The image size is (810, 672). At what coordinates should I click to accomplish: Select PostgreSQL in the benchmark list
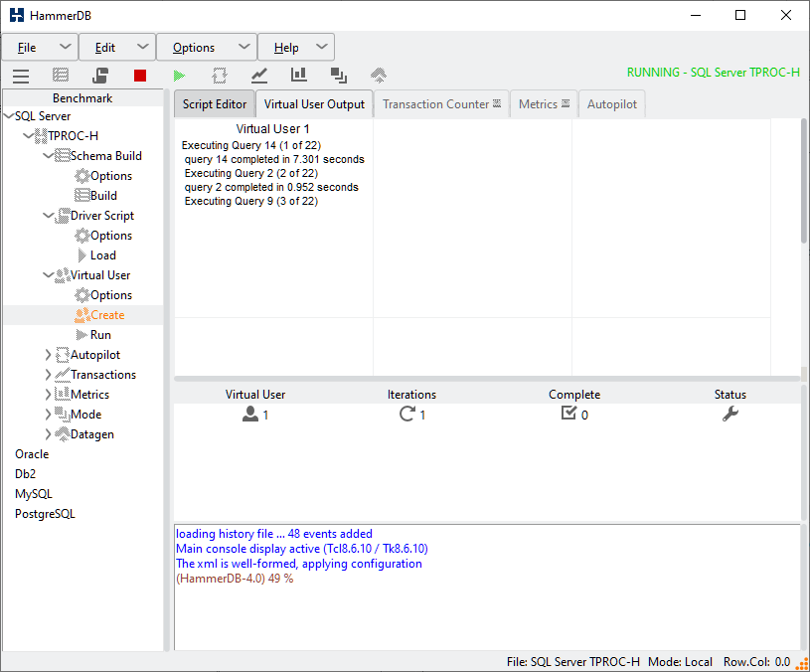45,514
